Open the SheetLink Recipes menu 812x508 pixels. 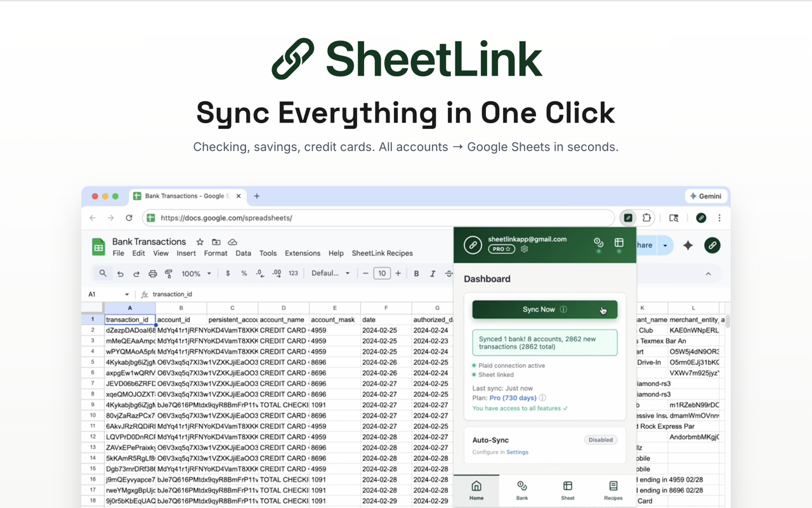[x=382, y=253]
